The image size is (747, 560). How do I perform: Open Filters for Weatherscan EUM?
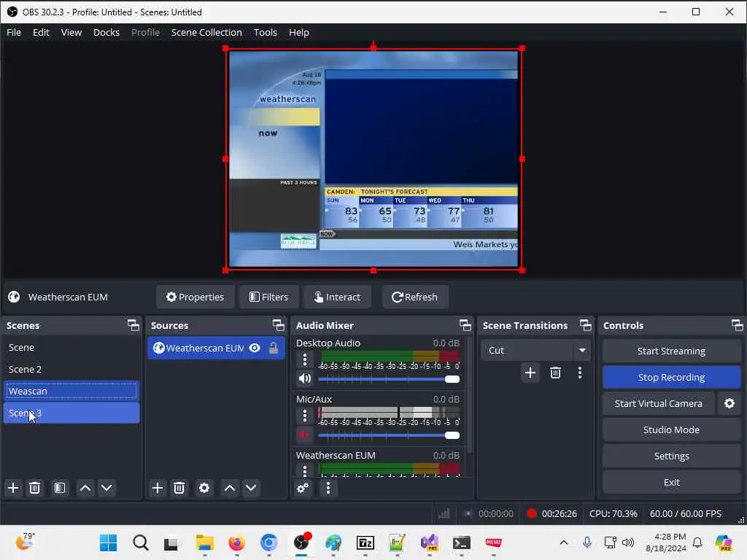click(268, 297)
